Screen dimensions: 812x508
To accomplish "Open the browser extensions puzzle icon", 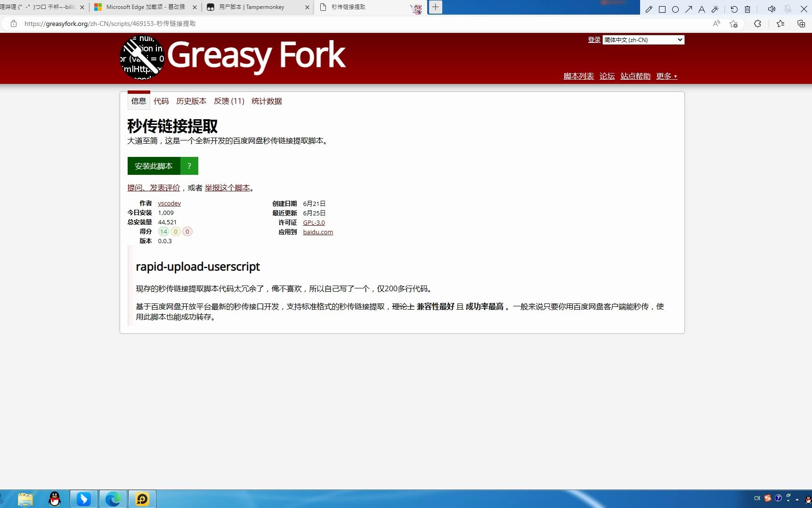I will [x=757, y=24].
